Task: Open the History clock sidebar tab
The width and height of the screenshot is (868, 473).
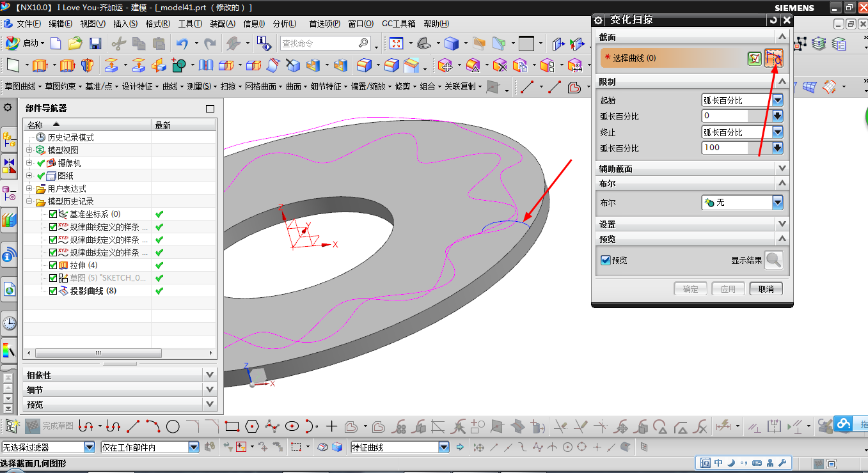Action: click(x=9, y=323)
